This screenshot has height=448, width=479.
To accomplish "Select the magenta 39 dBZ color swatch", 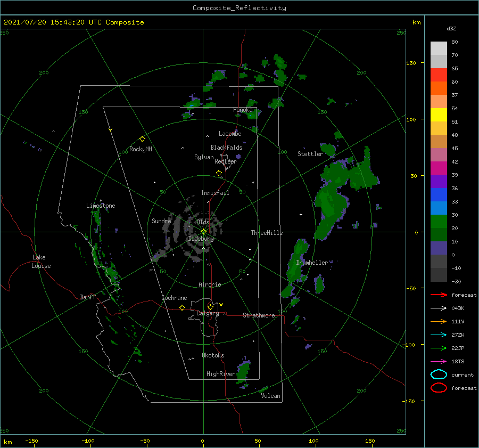I will 439,168.
